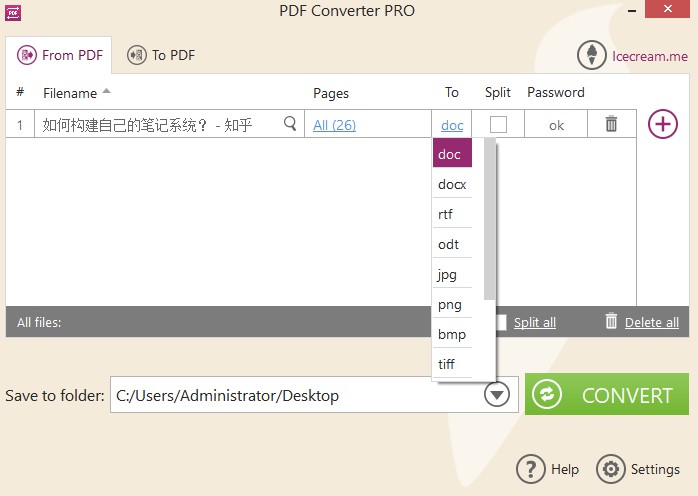The image size is (698, 496).
Task: Select jpg in the format dropdown
Action: 452,274
